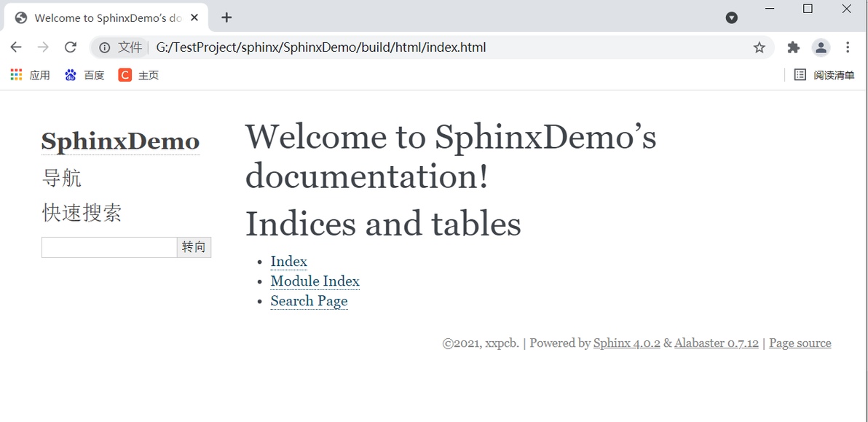Image resolution: width=868 pixels, height=422 pixels.
Task: Click the quick search input field
Action: click(x=109, y=248)
